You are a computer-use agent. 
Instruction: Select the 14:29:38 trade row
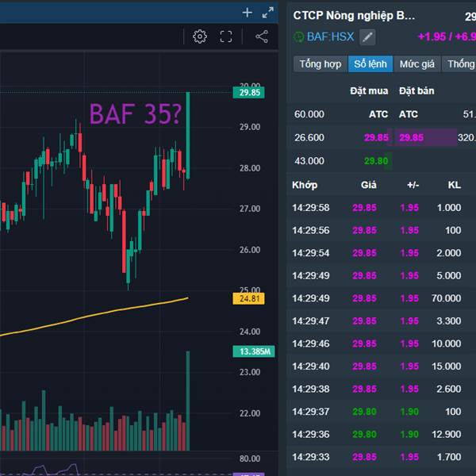(382, 389)
